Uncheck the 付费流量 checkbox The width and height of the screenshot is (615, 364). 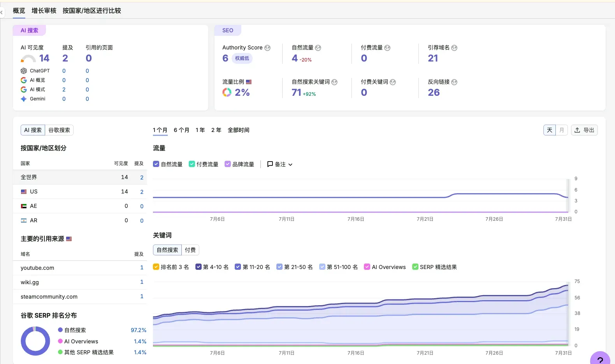coord(192,164)
